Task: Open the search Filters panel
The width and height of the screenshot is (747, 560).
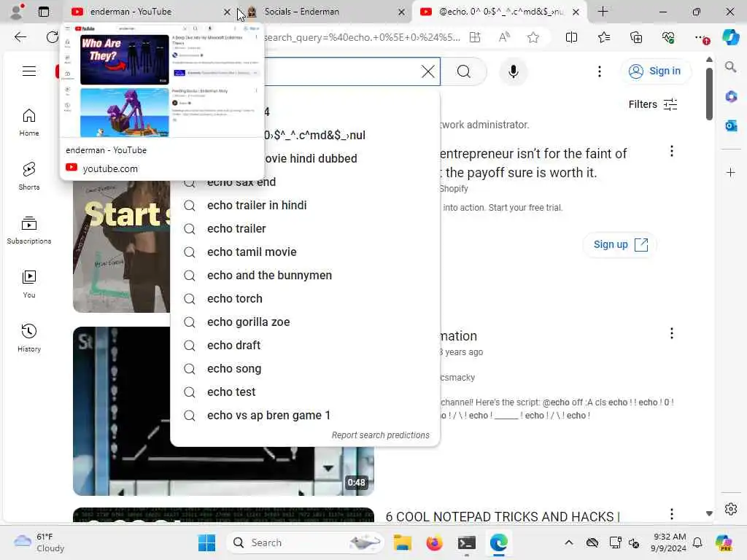Action: pyautogui.click(x=652, y=104)
